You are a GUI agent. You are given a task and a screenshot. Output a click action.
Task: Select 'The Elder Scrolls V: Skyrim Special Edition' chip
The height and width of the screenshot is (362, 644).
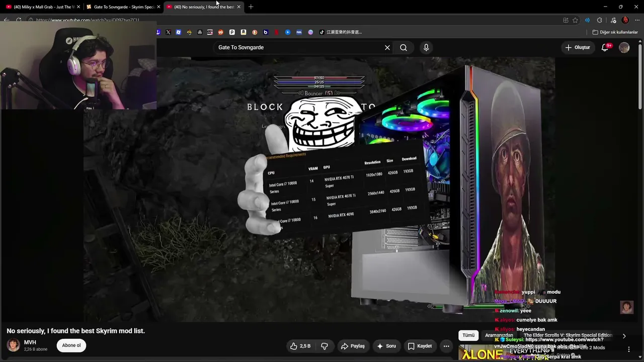tap(568, 335)
